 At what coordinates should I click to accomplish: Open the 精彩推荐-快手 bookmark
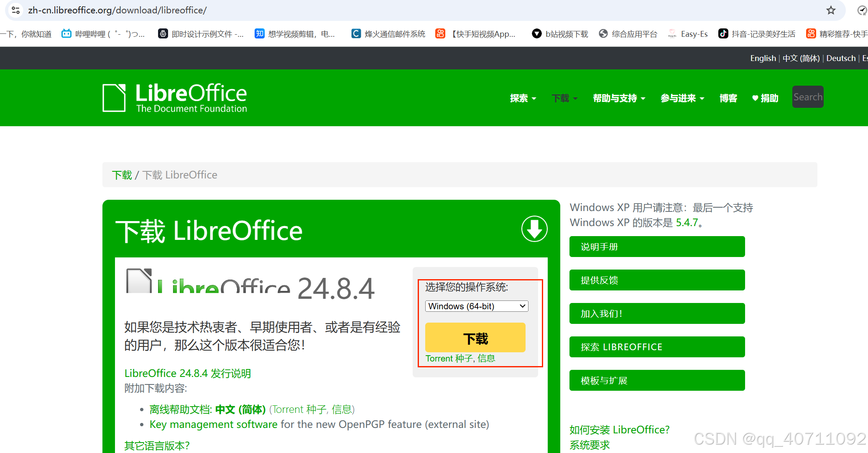pyautogui.click(x=837, y=34)
